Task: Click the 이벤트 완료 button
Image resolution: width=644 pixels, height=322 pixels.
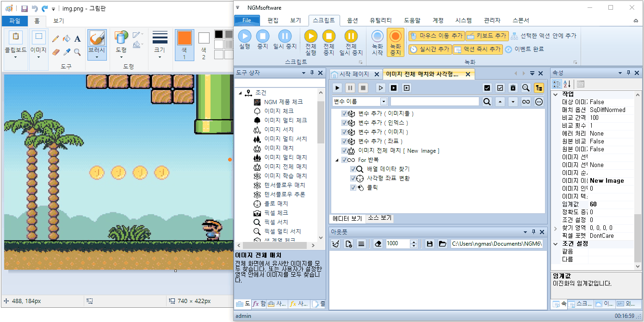Action: click(x=524, y=49)
